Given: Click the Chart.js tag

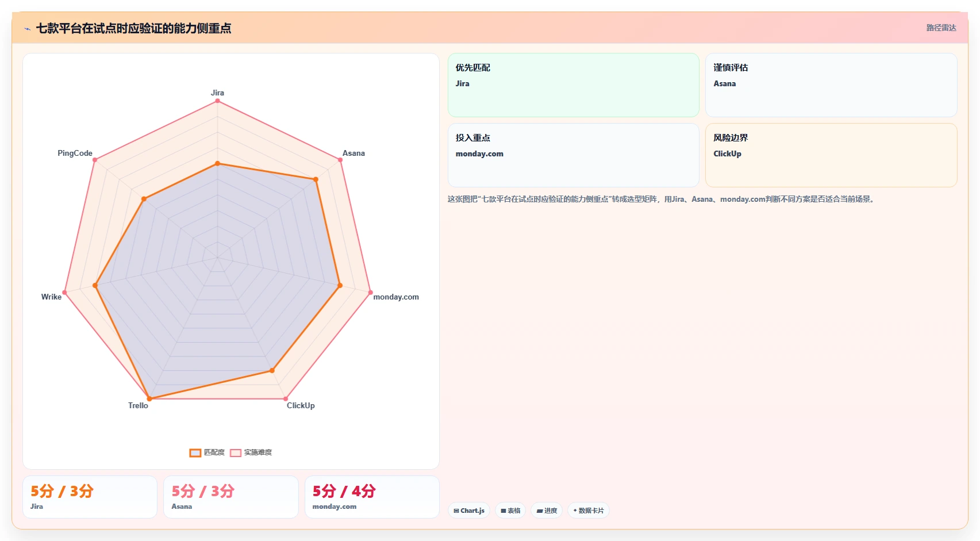Looking at the screenshot, I should pyautogui.click(x=469, y=511).
